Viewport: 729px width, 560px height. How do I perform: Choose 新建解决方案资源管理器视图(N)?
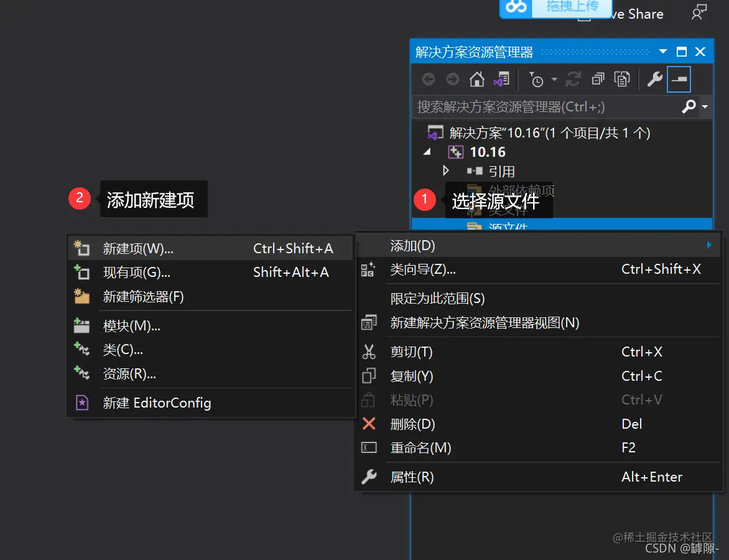coord(539,323)
